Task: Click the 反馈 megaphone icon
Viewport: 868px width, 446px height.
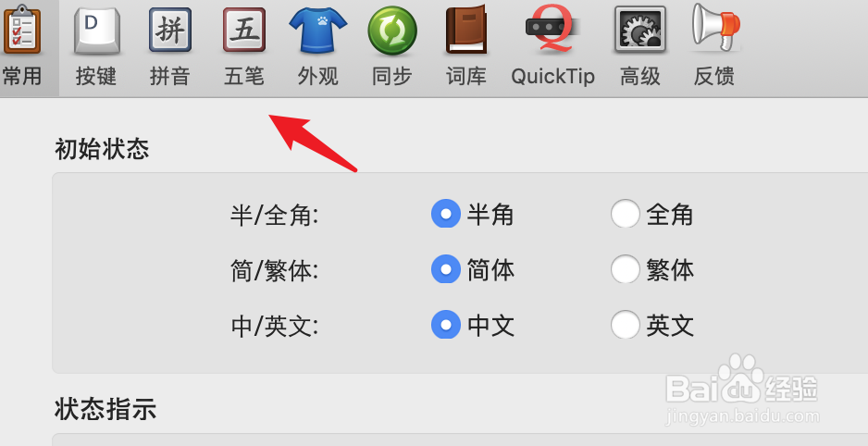Action: tap(715, 28)
